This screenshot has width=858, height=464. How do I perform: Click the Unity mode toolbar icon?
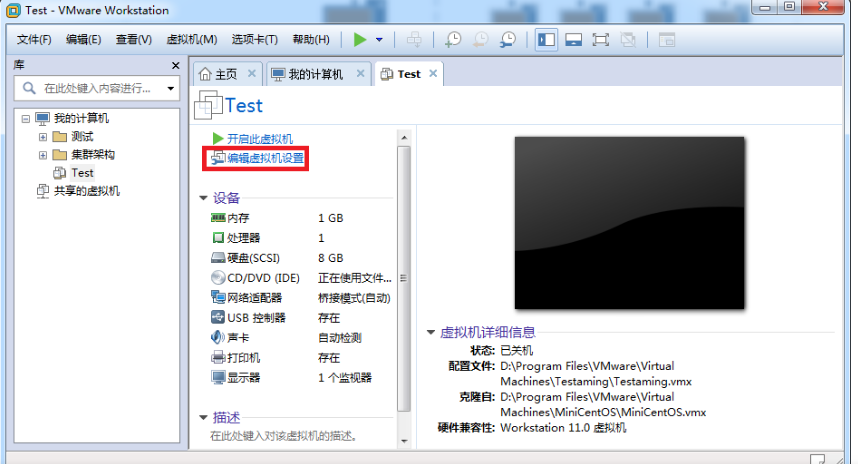click(x=628, y=39)
